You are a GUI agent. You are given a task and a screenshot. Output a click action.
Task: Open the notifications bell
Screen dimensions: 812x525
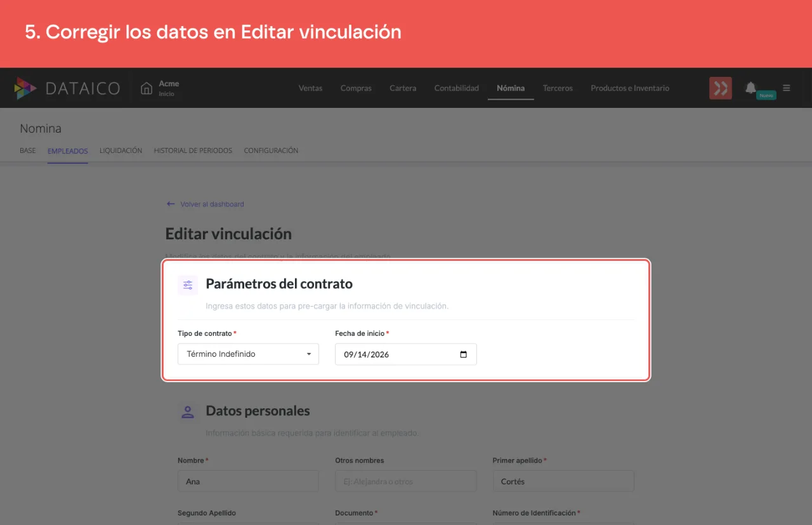click(750, 88)
